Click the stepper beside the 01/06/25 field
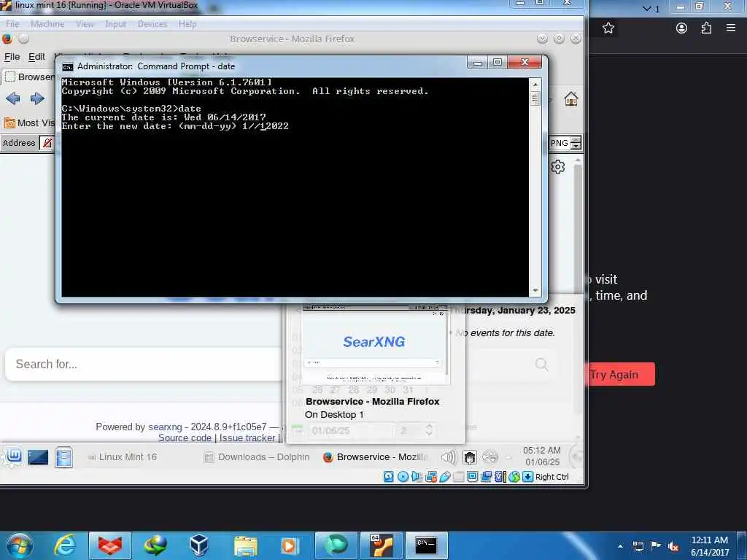 click(429, 430)
